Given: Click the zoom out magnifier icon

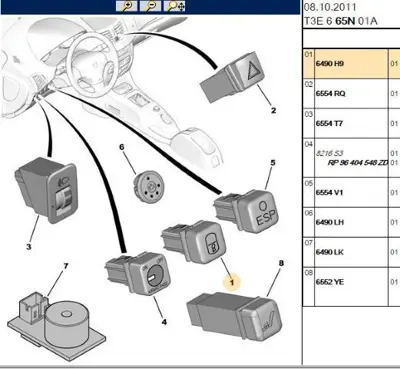Looking at the screenshot, I should (150, 6).
